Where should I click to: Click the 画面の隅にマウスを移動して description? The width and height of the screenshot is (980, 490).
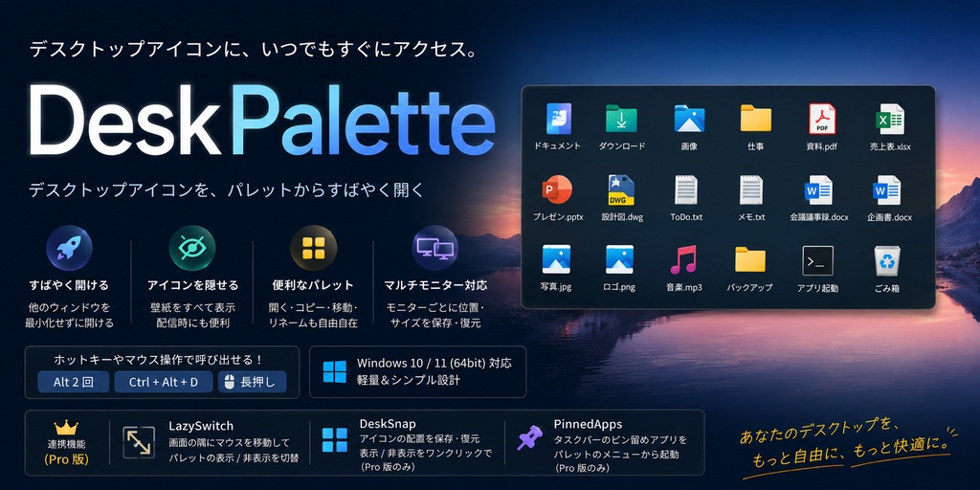[230, 443]
